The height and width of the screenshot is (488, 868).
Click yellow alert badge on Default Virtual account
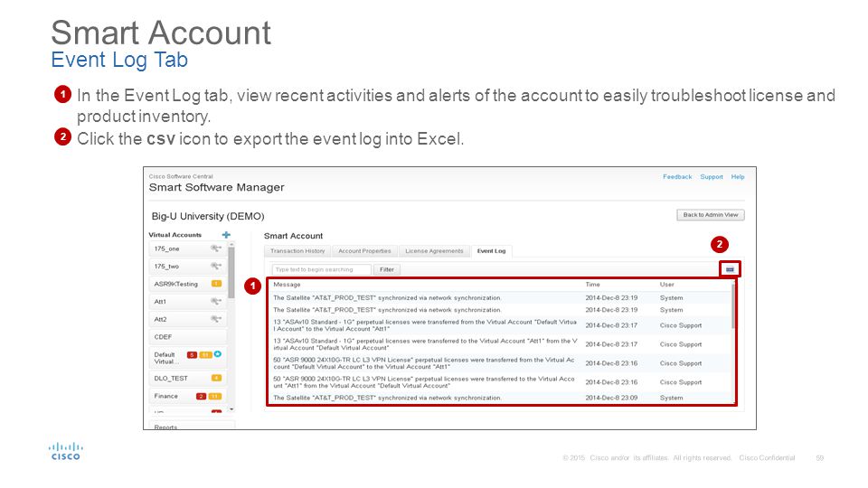click(205, 354)
